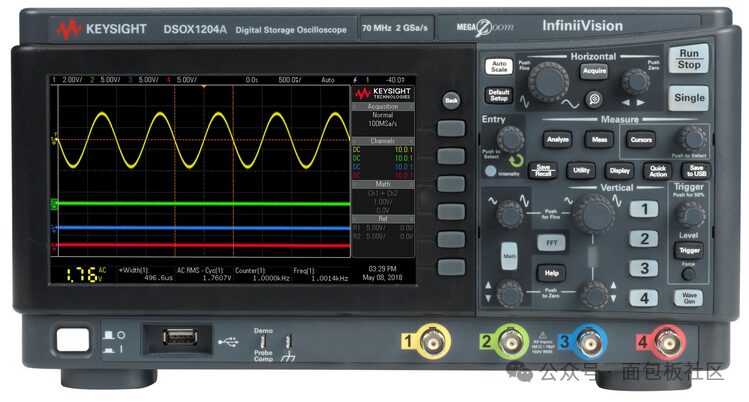
Task: Click the orange trigger time marker atop grid
Action: point(204,86)
